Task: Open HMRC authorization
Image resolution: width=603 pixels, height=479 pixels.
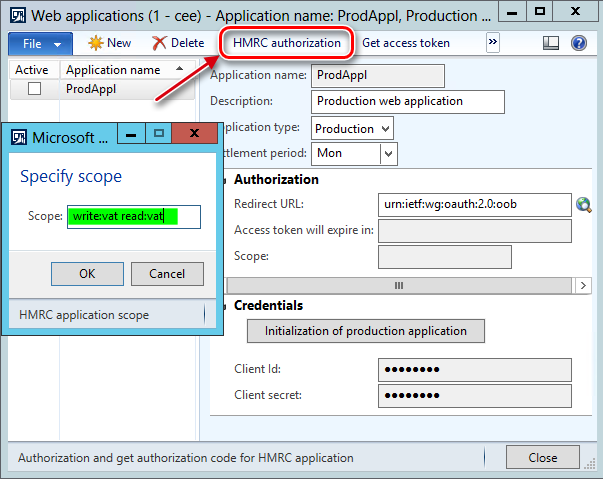Action: pyautogui.click(x=287, y=43)
